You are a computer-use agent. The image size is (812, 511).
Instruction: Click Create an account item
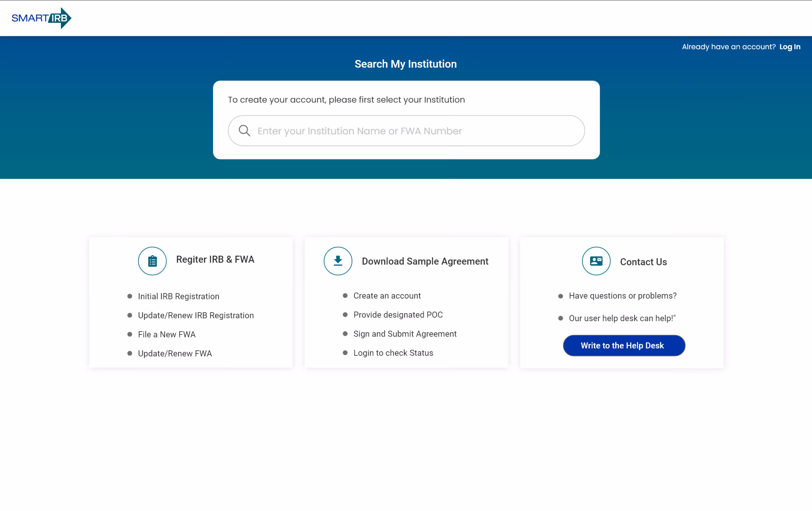[x=387, y=296]
